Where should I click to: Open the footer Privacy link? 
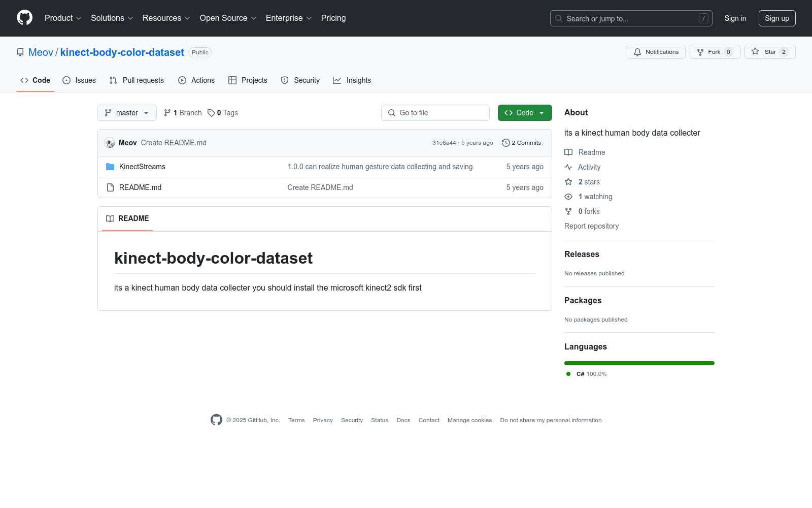pyautogui.click(x=323, y=420)
